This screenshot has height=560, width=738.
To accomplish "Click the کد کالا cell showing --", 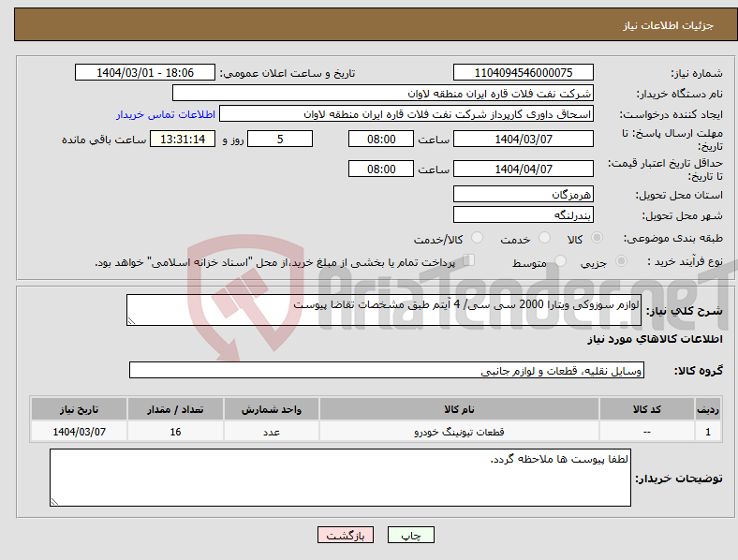I will point(647,432).
